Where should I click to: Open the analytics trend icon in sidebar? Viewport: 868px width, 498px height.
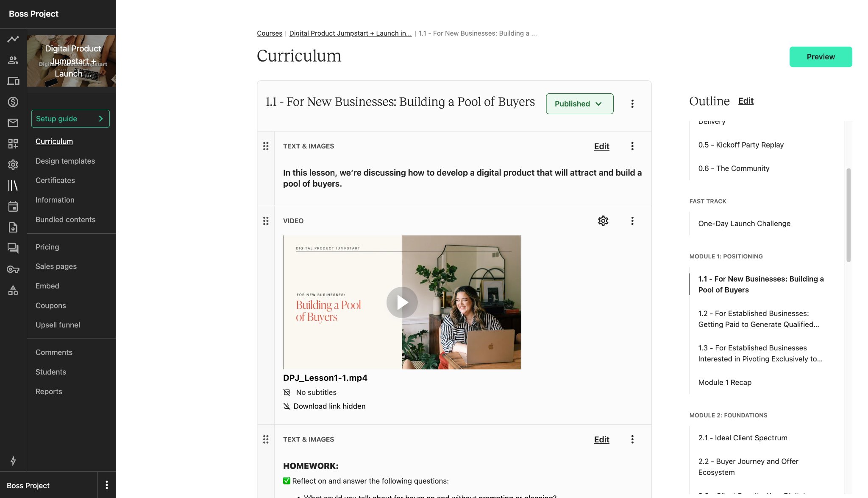click(x=13, y=39)
